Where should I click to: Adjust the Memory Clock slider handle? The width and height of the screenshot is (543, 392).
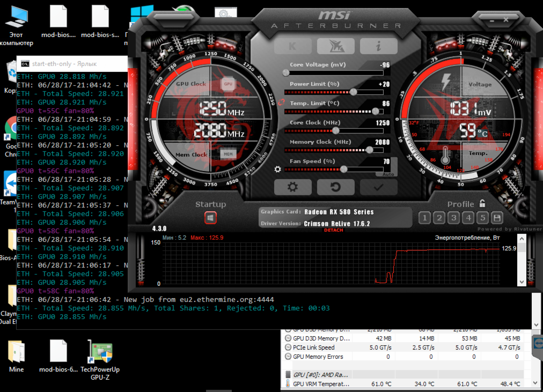(x=369, y=150)
